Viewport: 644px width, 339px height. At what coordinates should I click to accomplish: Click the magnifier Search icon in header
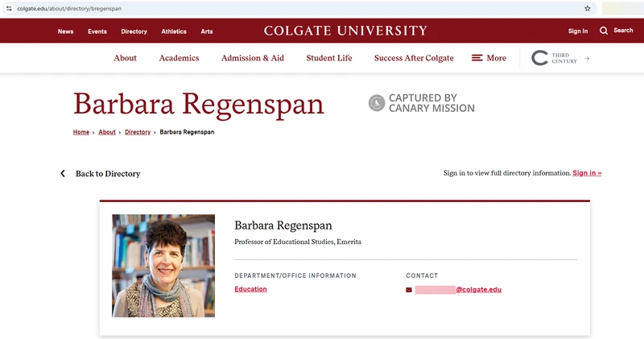[x=603, y=31]
